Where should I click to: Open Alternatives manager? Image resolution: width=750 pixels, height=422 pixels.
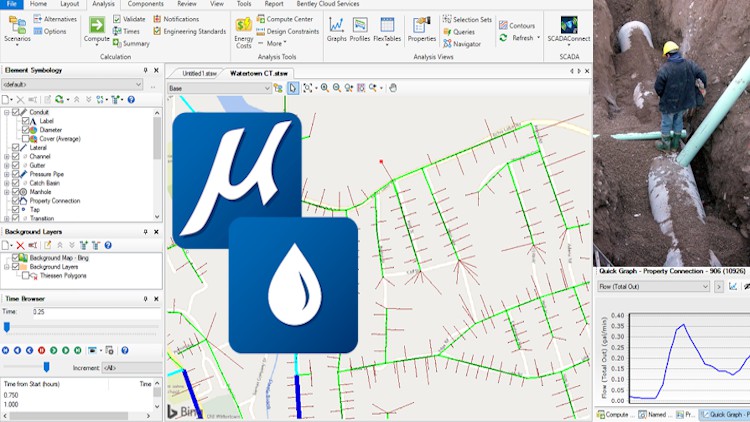(x=55, y=19)
